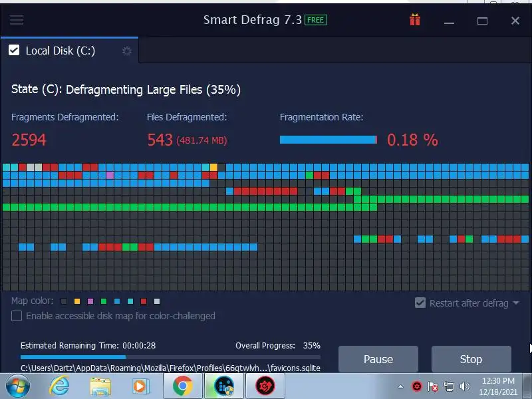The image size is (532, 399).
Task: Click the red gift box icon
Action: 414,20
